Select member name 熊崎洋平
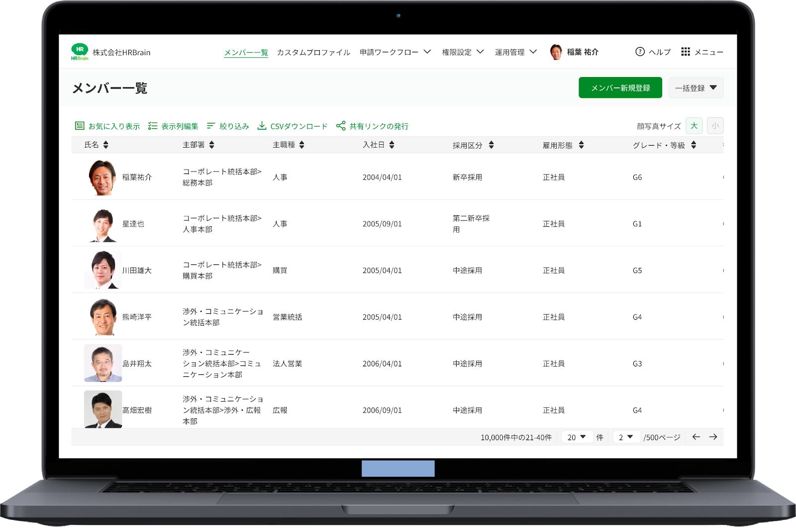The image size is (796, 532). click(137, 317)
